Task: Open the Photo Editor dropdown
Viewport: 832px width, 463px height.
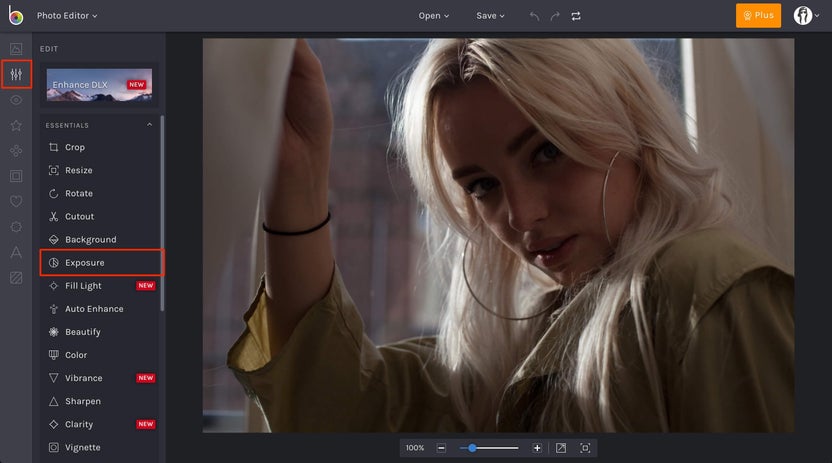Action: tap(67, 16)
